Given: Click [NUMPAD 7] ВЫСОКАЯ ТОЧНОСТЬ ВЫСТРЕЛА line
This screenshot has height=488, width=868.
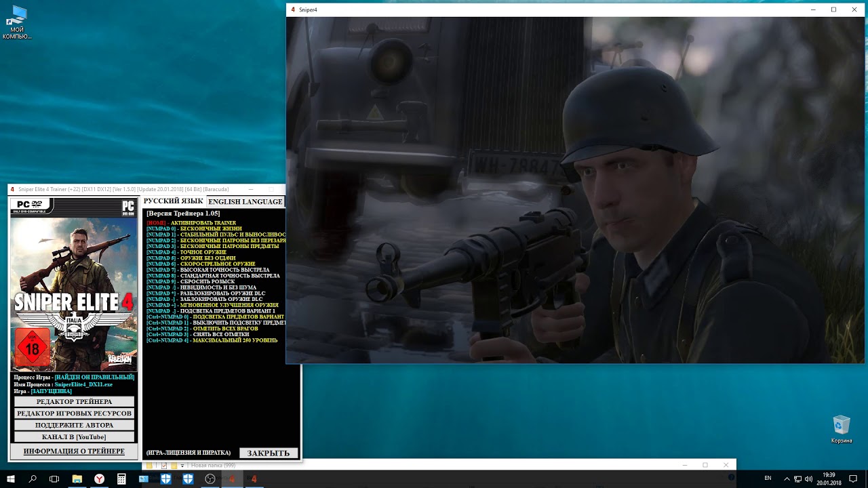Looking at the screenshot, I should pyautogui.click(x=208, y=270).
